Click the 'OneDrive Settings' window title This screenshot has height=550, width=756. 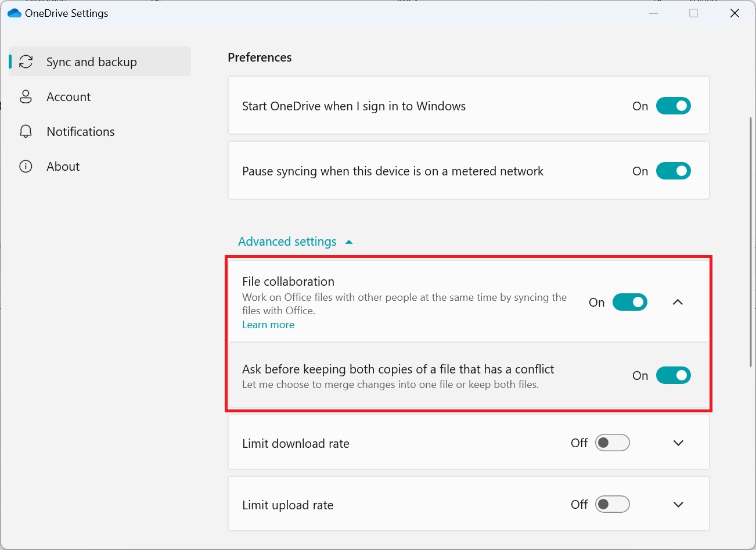(x=67, y=13)
